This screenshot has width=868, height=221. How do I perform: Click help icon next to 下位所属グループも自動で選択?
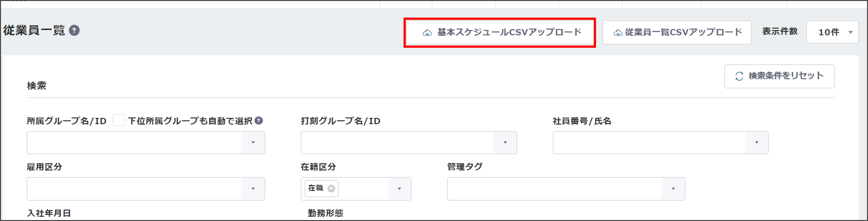click(259, 121)
